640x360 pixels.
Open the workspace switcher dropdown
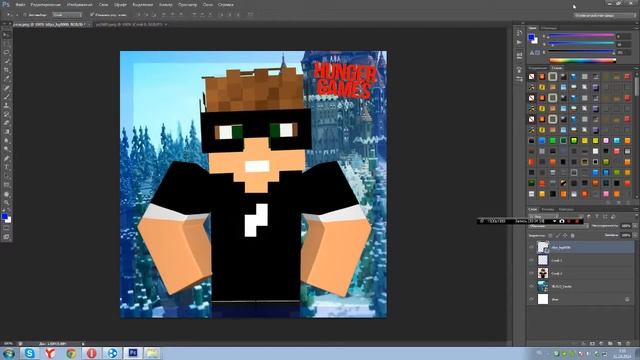[x=605, y=15]
